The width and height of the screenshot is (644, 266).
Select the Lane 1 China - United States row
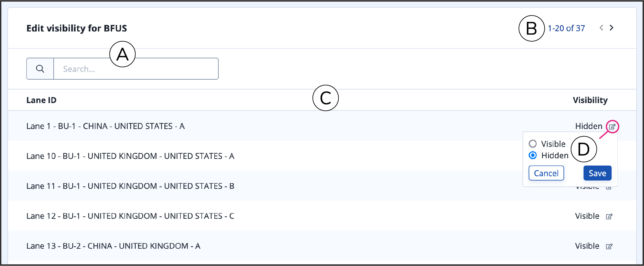tap(322, 126)
